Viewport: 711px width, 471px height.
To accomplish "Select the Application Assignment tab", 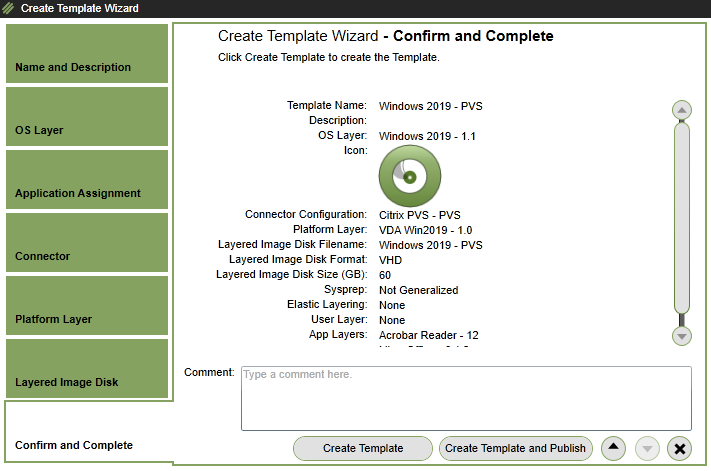I will (x=87, y=180).
